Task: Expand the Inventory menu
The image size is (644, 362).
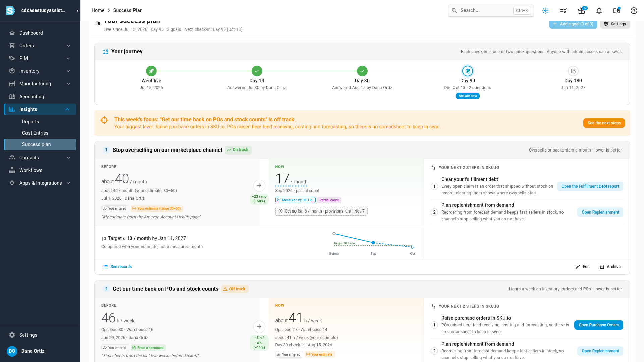Action: click(x=40, y=71)
